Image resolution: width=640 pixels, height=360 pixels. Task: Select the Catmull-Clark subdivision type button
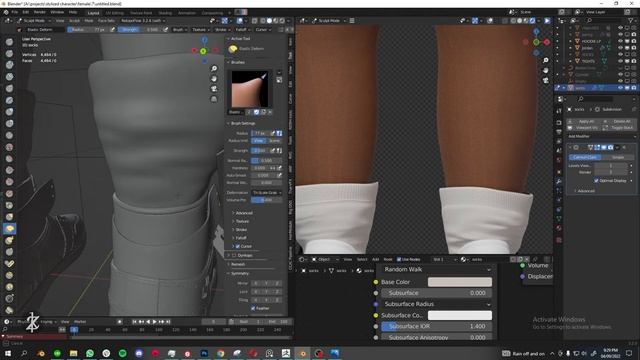(x=585, y=157)
